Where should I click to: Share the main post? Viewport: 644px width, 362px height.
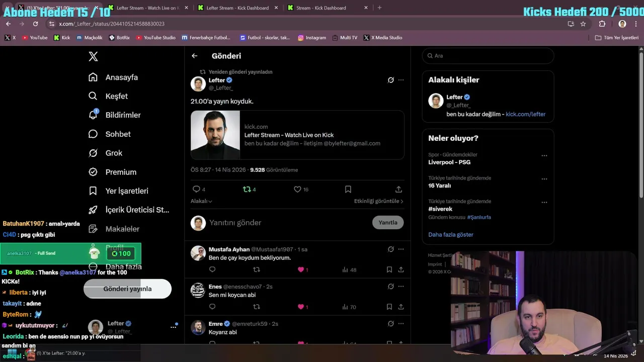pyautogui.click(x=398, y=190)
